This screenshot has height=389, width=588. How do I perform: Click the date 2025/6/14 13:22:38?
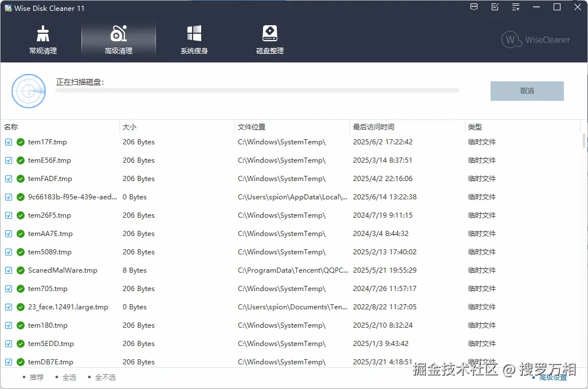pyautogui.click(x=385, y=197)
